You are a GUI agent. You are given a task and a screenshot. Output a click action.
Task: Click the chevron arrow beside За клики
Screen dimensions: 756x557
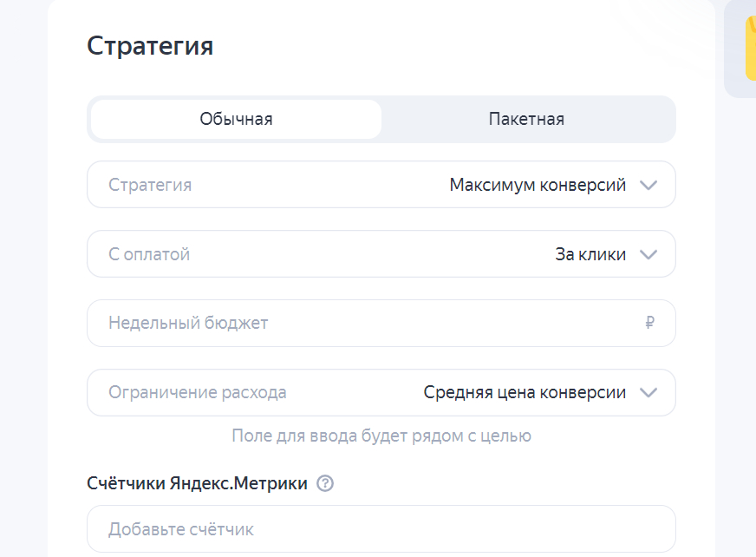click(x=648, y=254)
